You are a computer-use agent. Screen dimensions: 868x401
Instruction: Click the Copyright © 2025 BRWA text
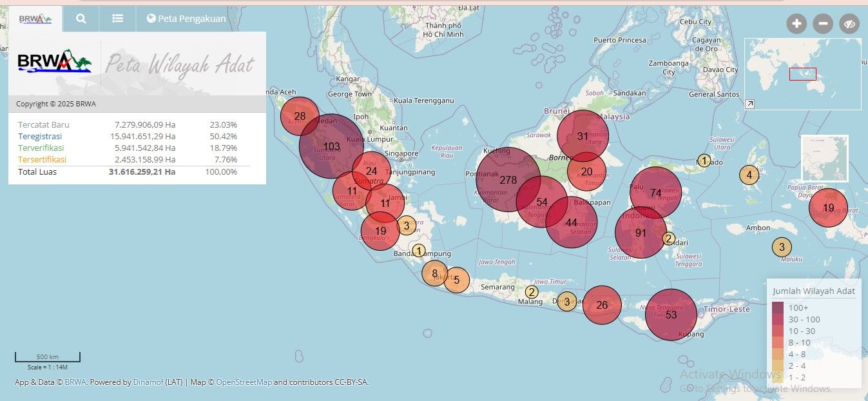[56, 104]
